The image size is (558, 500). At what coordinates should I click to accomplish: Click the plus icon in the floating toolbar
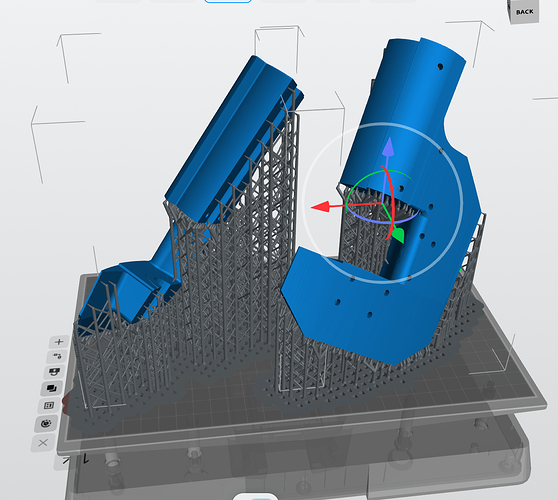tap(59, 342)
